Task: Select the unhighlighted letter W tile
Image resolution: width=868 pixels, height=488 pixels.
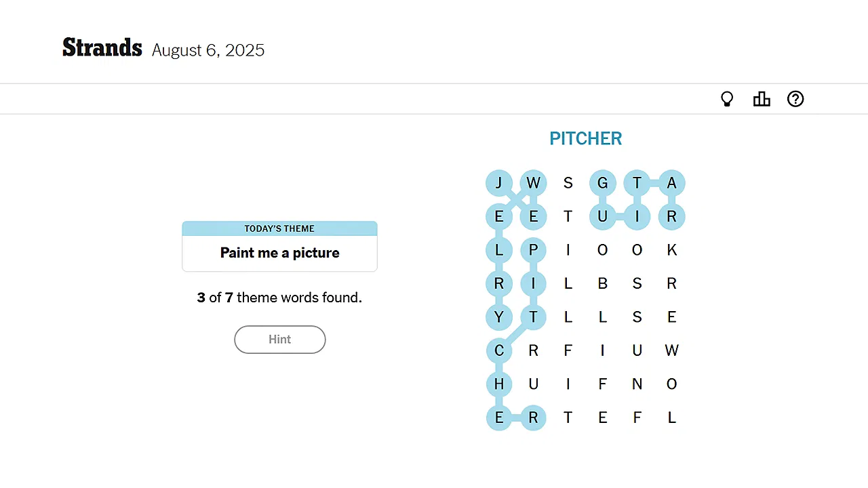Action: click(x=671, y=350)
